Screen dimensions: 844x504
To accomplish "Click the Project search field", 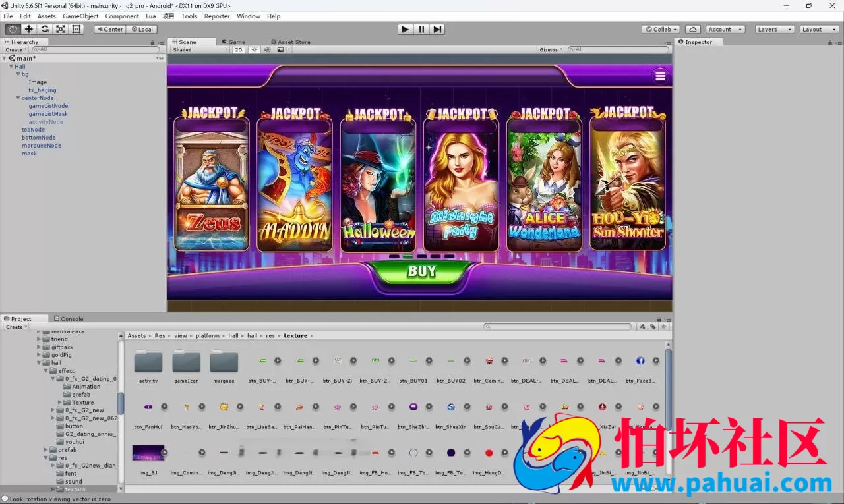I will pos(558,327).
